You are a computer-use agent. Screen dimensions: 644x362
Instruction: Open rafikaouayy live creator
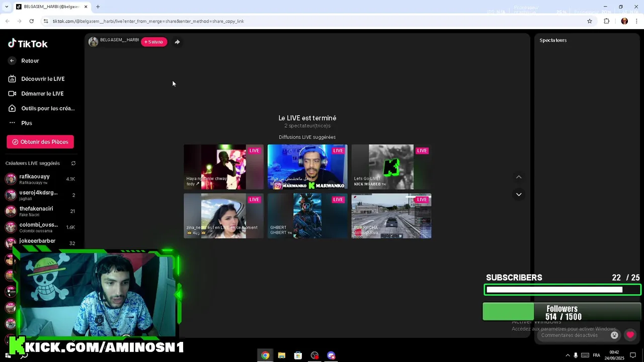pos(40,179)
